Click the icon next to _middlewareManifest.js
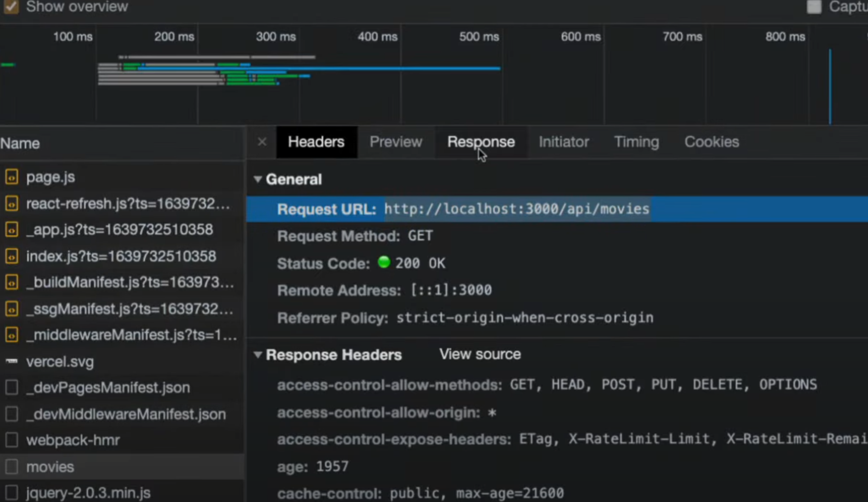The width and height of the screenshot is (868, 502). (12, 335)
